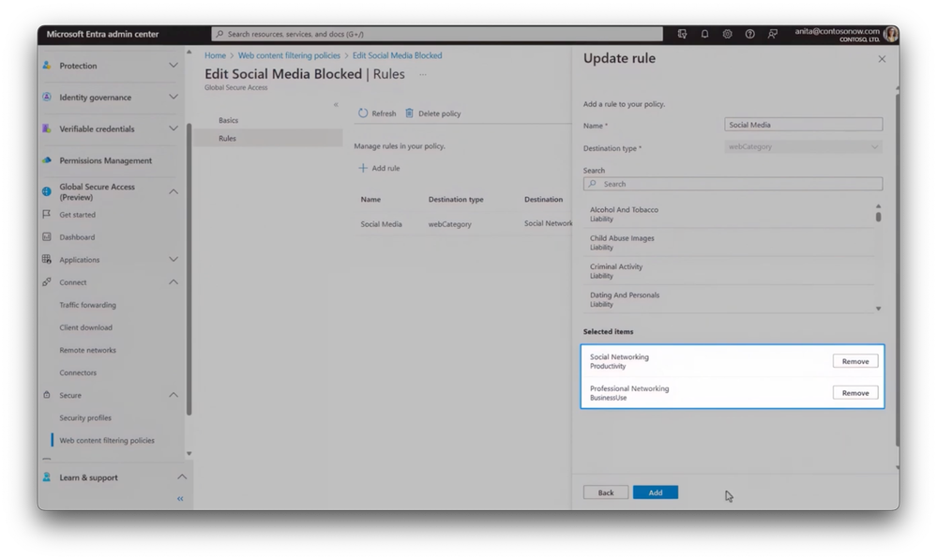Image resolution: width=937 pixels, height=560 pixels.
Task: Click the Permissions Management cloud icon
Action: (x=47, y=160)
